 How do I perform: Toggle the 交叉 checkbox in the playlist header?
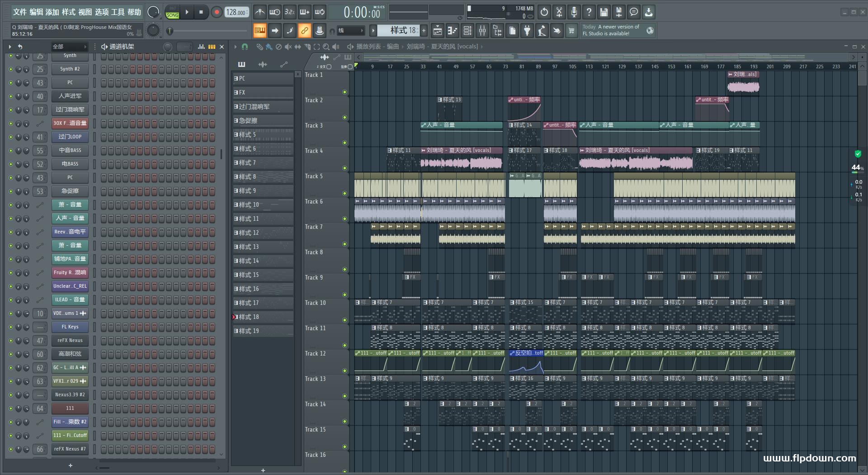point(329,66)
